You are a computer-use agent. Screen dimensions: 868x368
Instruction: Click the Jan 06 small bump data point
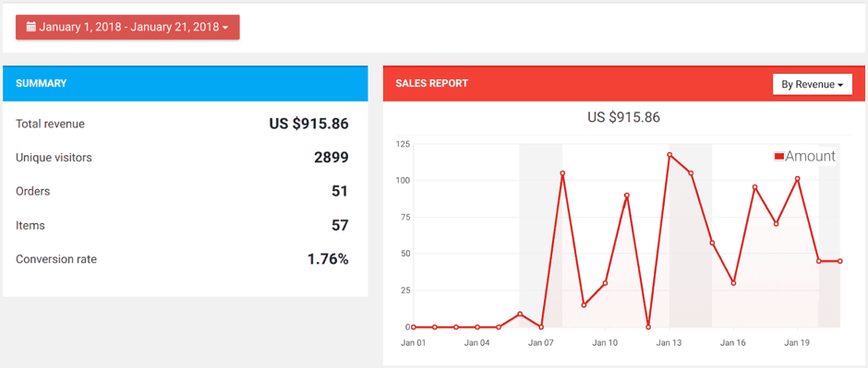click(x=520, y=314)
